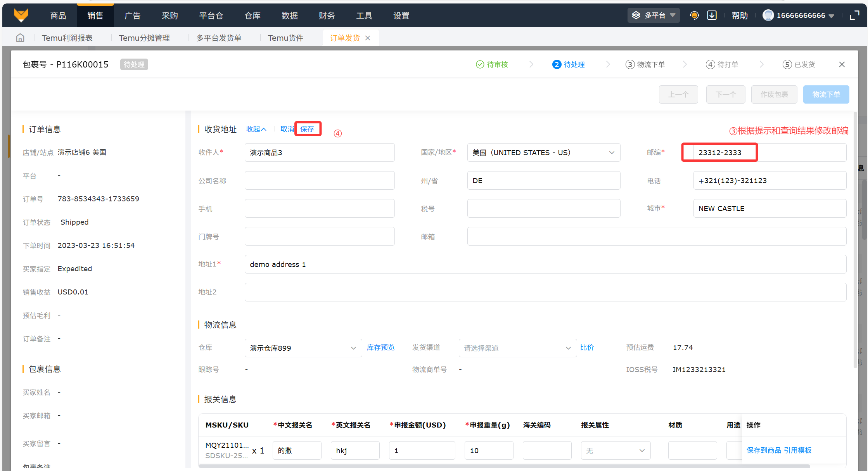Open the 发货渠道 channel selector
The height and width of the screenshot is (471, 868).
click(x=517, y=348)
